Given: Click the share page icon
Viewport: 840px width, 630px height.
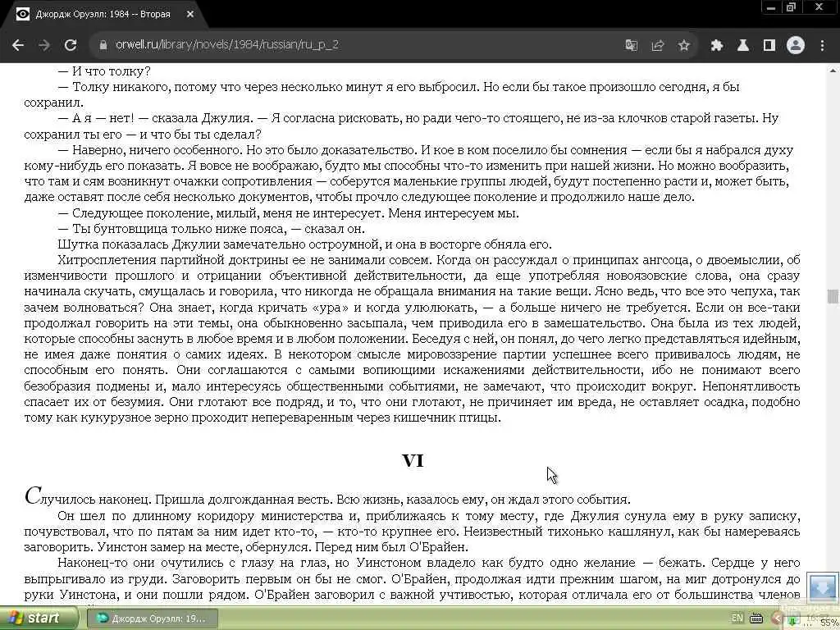Looking at the screenshot, I should (x=658, y=46).
